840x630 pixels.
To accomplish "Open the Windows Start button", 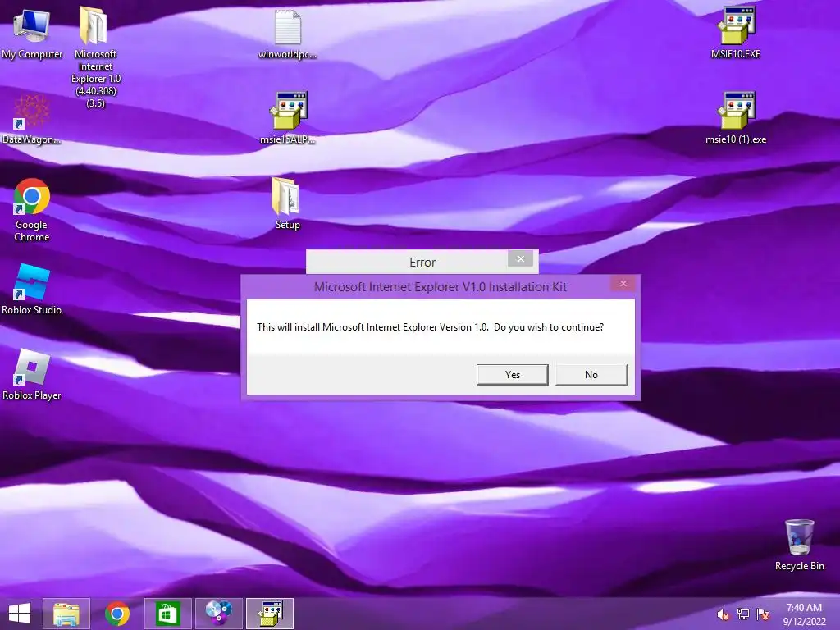I will pyautogui.click(x=20, y=614).
